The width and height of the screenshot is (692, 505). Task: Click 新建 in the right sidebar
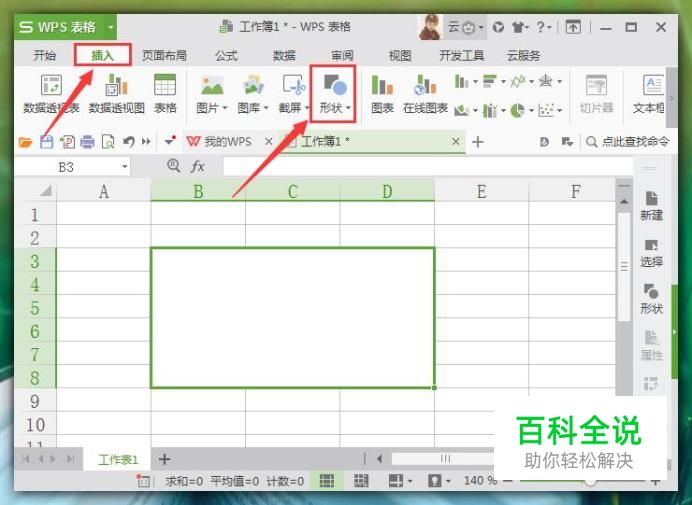(651, 206)
